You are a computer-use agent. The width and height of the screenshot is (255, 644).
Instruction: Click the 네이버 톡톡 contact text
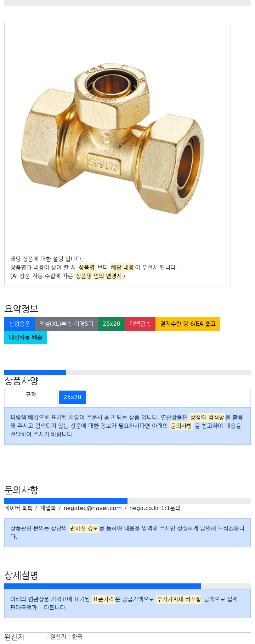pyautogui.click(x=18, y=508)
